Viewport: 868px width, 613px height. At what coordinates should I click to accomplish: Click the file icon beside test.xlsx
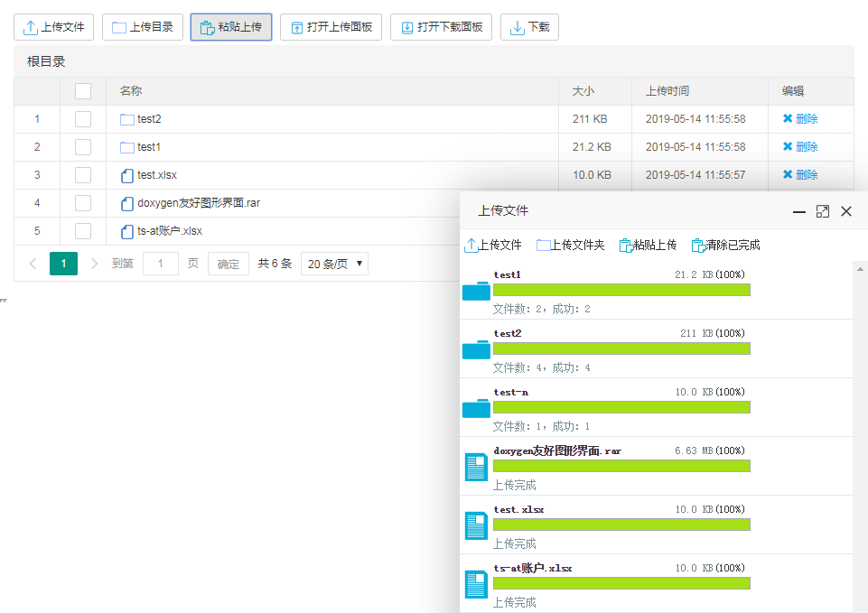[x=126, y=174]
